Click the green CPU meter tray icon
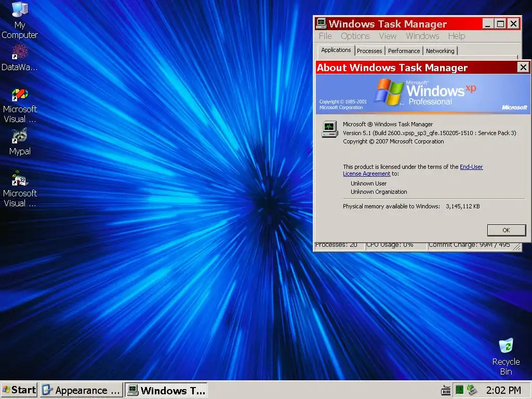Screen dimensions: 532x399 pyautogui.click(x=459, y=390)
